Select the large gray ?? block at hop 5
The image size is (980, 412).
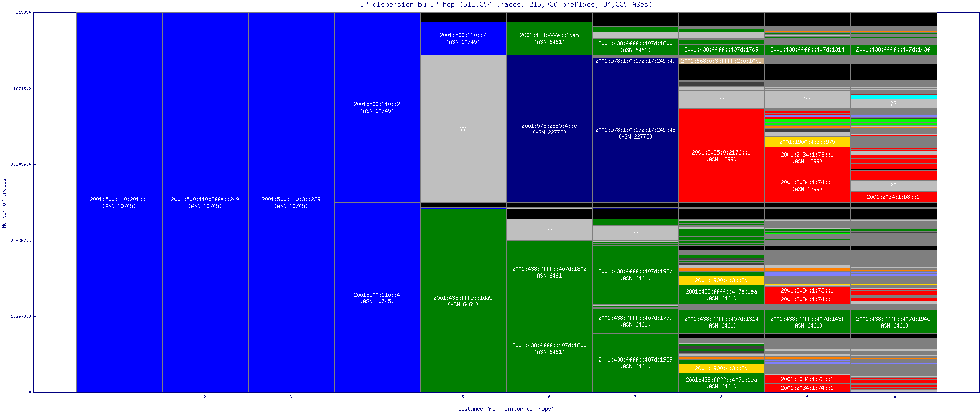pyautogui.click(x=463, y=129)
